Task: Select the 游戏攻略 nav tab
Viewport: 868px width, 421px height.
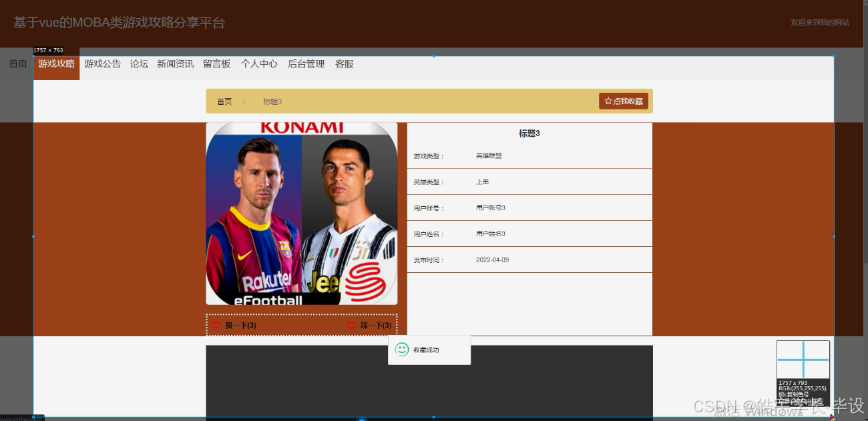Action: click(x=56, y=64)
